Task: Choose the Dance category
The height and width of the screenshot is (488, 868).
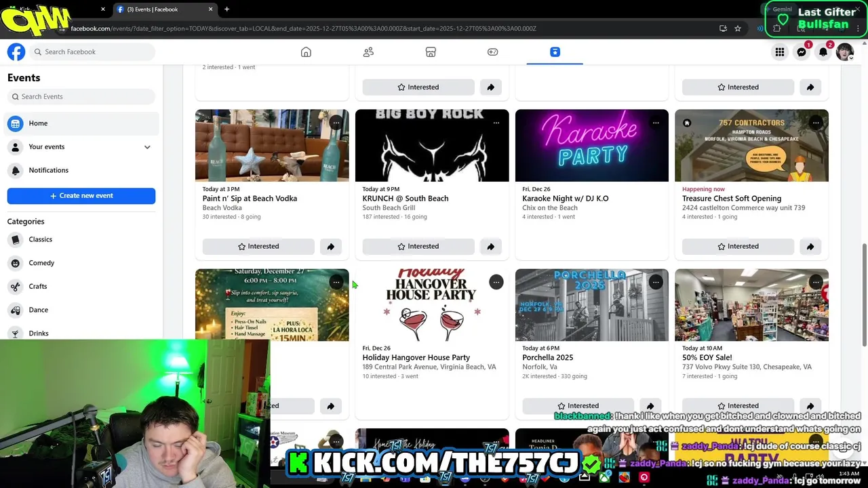Action: [x=38, y=310]
